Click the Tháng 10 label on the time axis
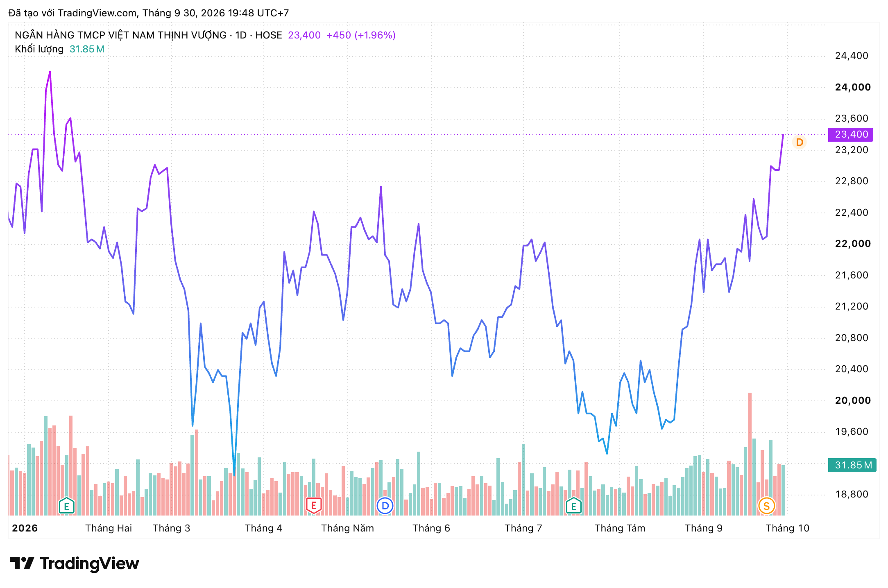 [x=787, y=528]
